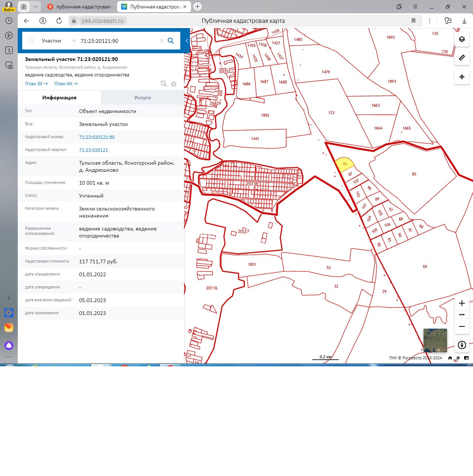
Task: Collapse the left information panel
Action: [187, 41]
